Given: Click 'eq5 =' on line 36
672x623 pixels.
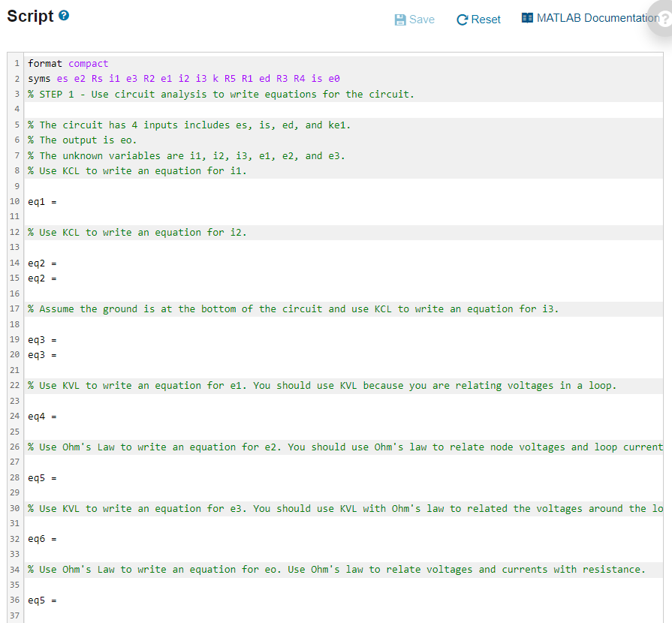Looking at the screenshot, I should click(42, 600).
